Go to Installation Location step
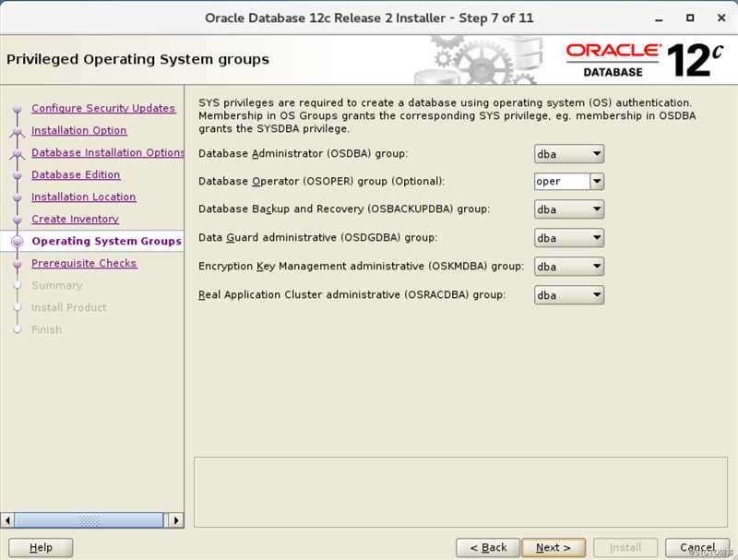 [84, 197]
